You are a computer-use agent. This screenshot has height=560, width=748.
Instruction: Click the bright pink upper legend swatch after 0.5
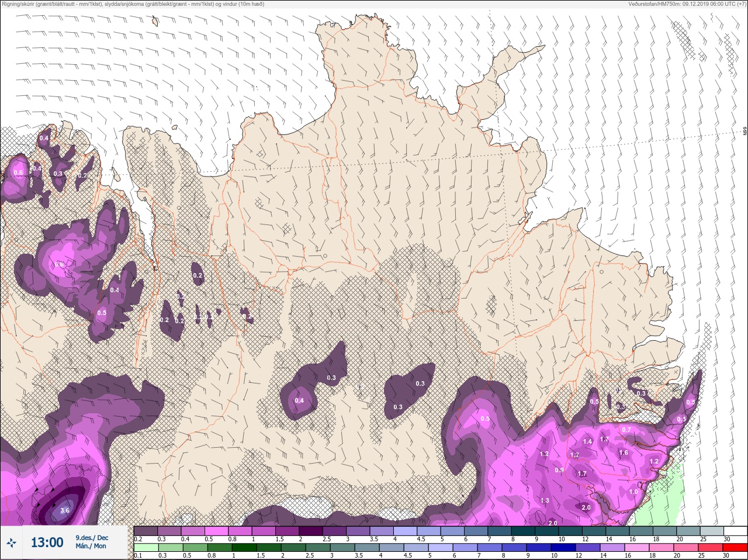(216, 531)
